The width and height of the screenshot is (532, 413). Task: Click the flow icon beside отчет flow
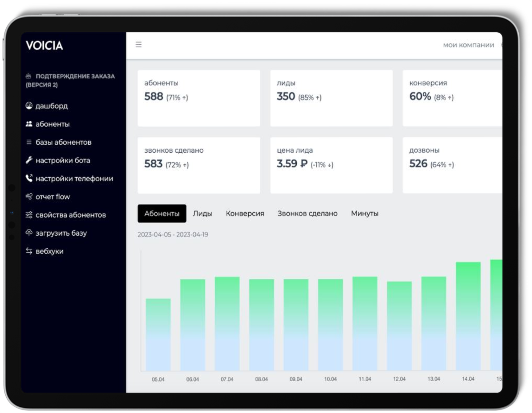[x=29, y=197]
